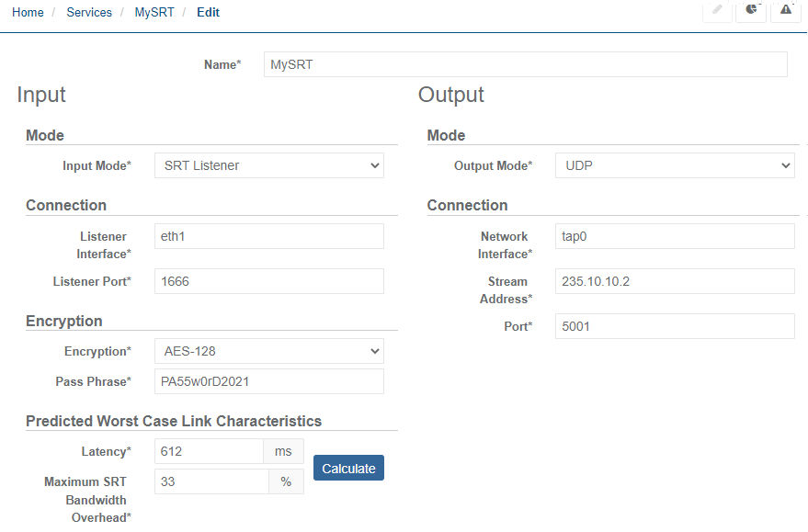Click the Listener Port field

(x=268, y=281)
